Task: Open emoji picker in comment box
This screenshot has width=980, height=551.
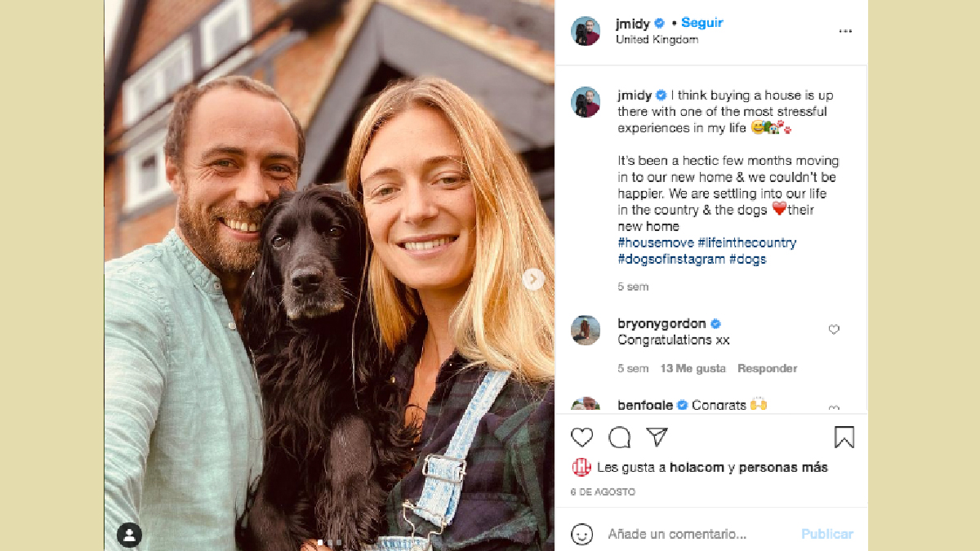Action: click(x=581, y=534)
